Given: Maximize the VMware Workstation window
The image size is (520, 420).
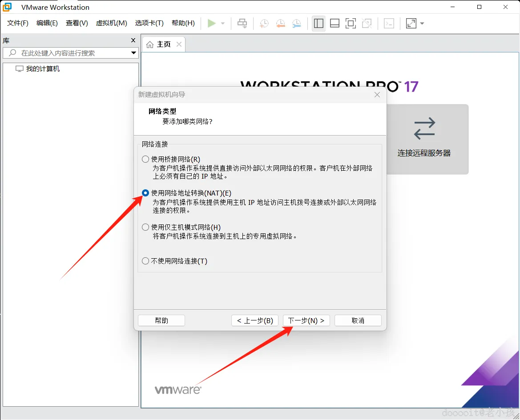Looking at the screenshot, I should point(479,7).
